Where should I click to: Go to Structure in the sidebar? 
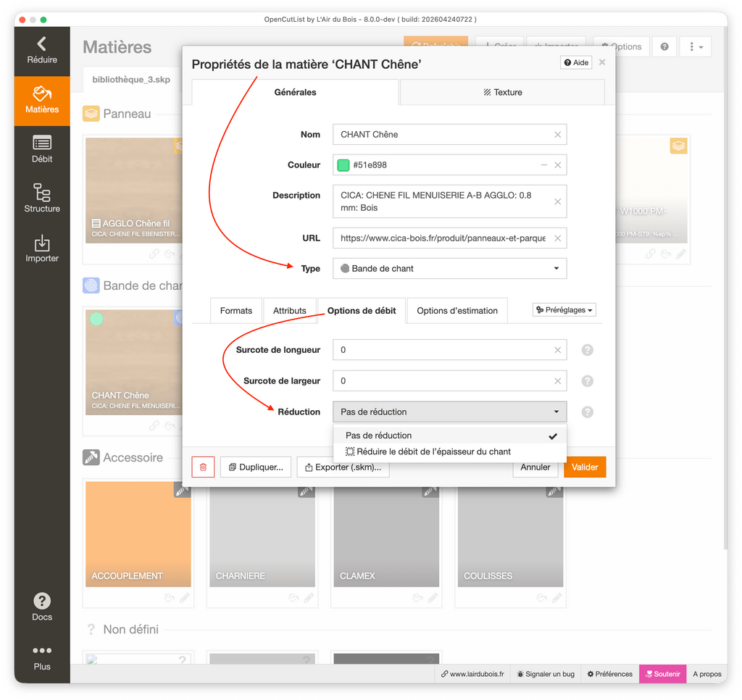pos(42,199)
